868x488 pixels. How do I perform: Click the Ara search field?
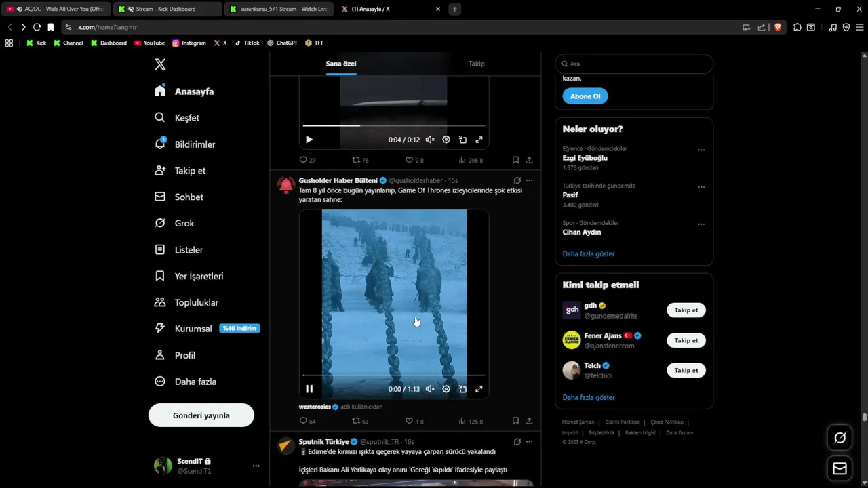[634, 64]
